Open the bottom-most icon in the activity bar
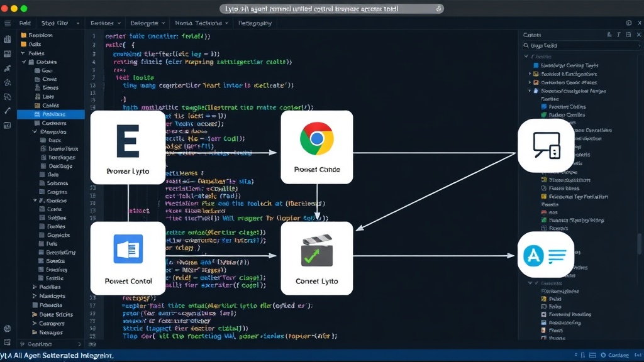Image resolution: width=644 pixels, height=362 pixels. (x=8, y=343)
